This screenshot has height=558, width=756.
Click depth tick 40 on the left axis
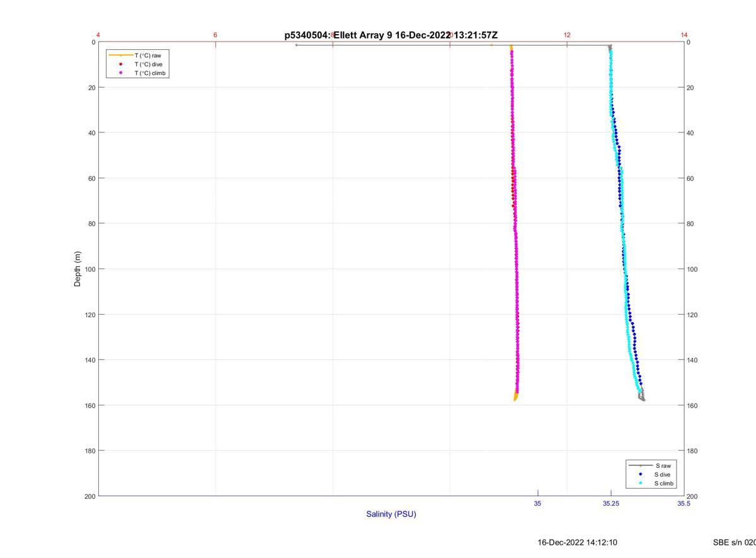[92, 133]
